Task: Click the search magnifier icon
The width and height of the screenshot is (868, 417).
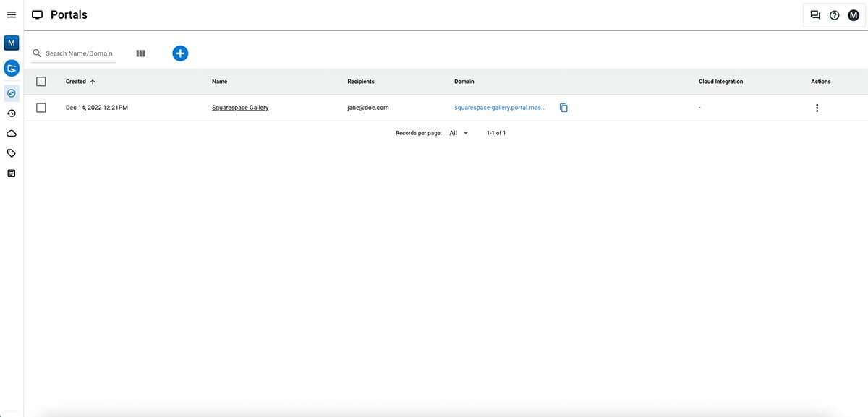Action: pos(38,53)
